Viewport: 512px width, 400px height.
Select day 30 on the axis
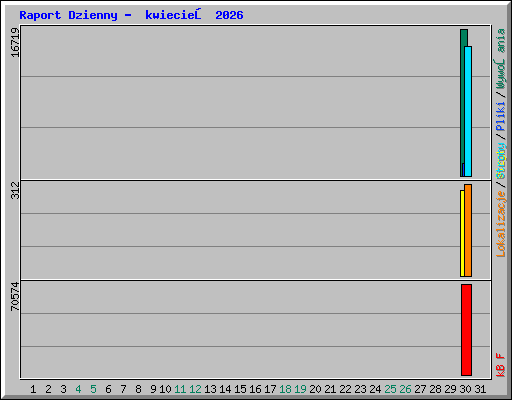[465, 389]
